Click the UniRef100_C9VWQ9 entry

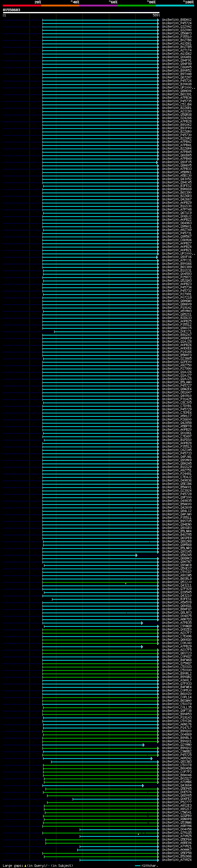177,626
